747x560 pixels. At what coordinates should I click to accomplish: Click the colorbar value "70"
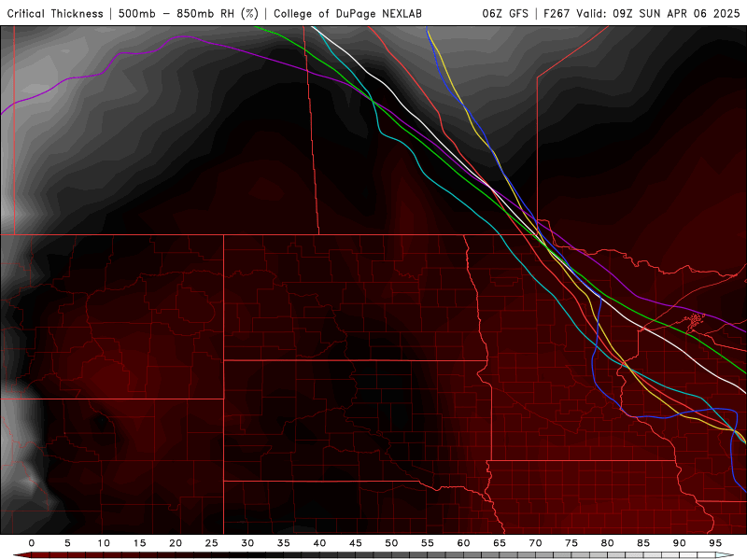coord(535,543)
